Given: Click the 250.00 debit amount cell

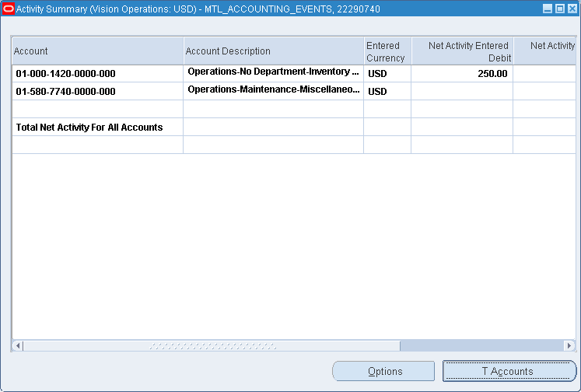Looking at the screenshot, I should [463, 73].
